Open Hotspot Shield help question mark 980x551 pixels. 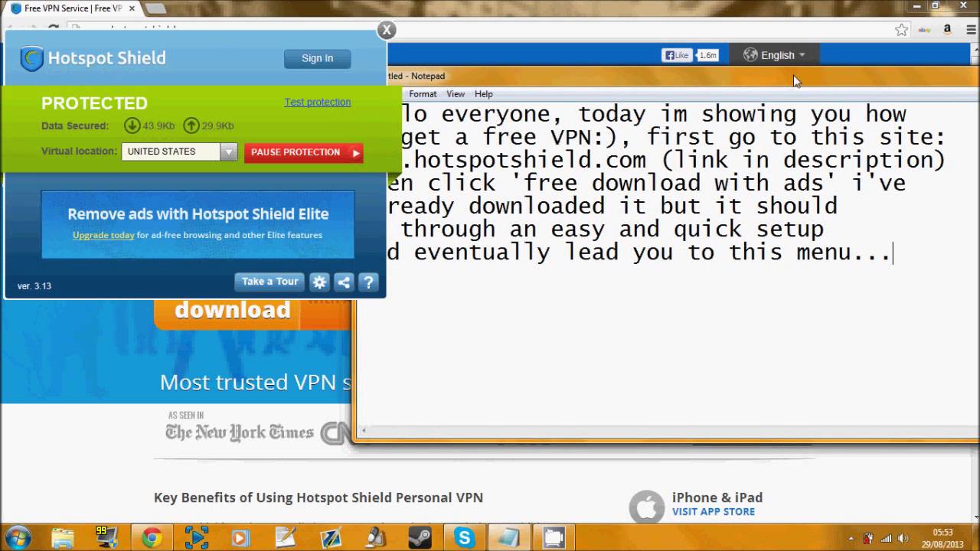pyautogui.click(x=368, y=282)
